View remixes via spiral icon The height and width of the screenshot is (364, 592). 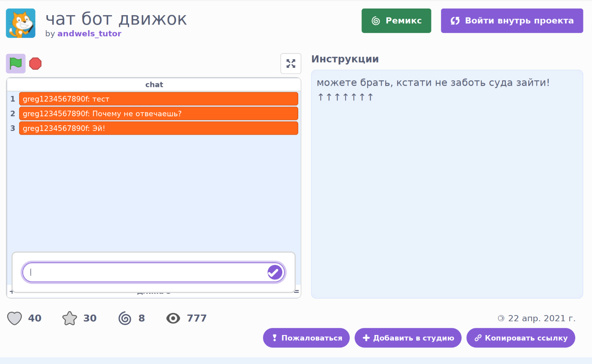125,318
